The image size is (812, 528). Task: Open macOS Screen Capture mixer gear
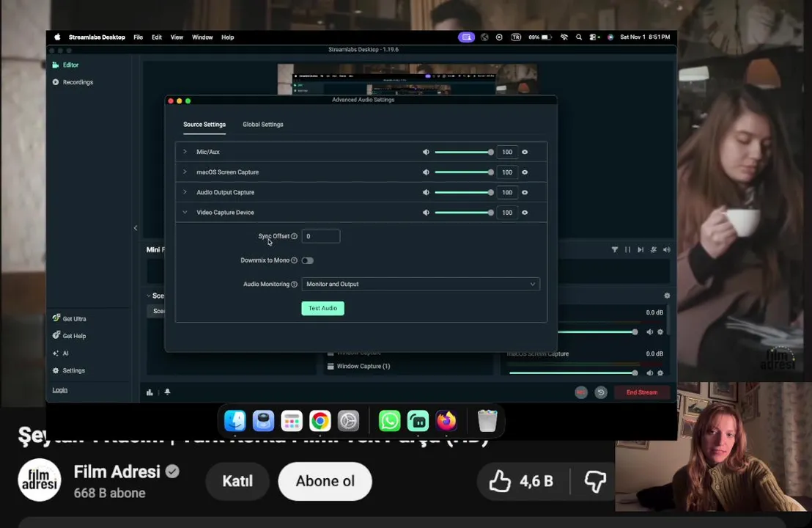[x=660, y=373]
